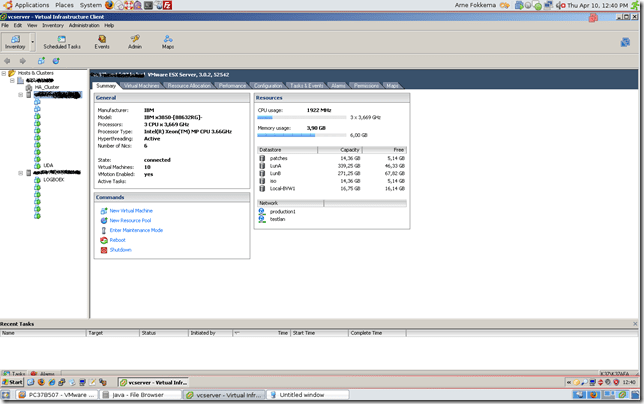This screenshot has width=644, height=404.
Task: Select HA_Cluster in the inventory tree
Action: [47, 87]
